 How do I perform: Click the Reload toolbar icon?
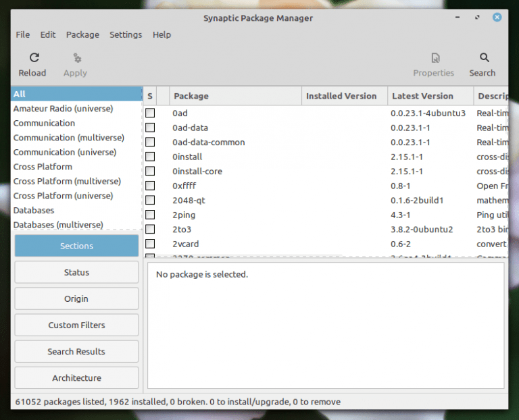[34, 58]
